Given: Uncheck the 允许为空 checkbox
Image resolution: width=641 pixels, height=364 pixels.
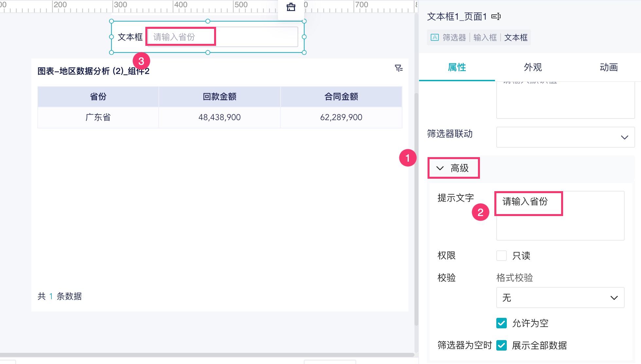Looking at the screenshot, I should tap(501, 323).
